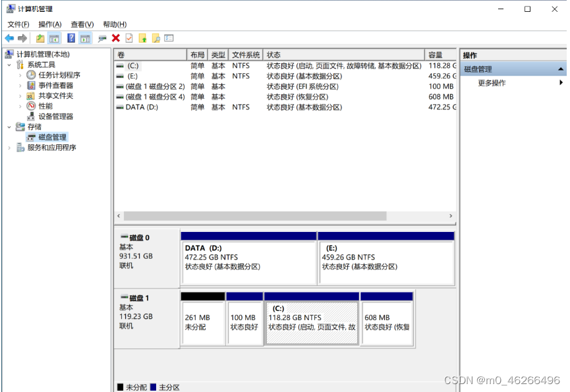
Task: Click the up-arrow export toolbar icon
Action: click(x=142, y=38)
